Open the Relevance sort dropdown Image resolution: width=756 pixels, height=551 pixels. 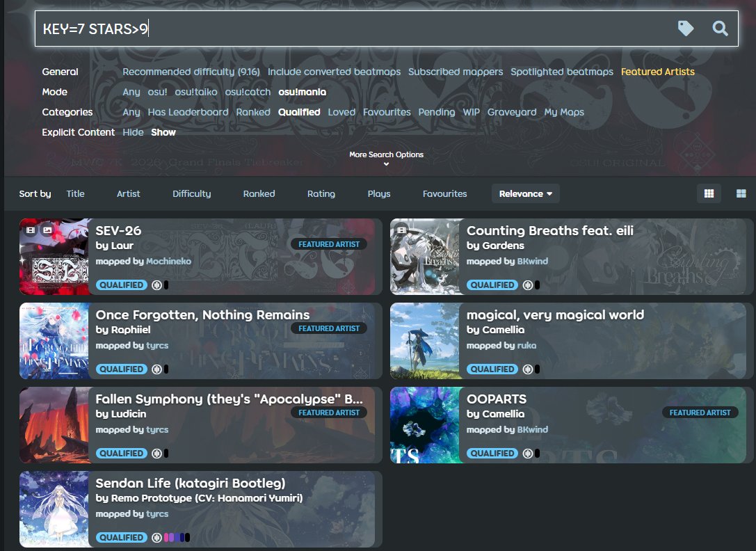tap(526, 193)
